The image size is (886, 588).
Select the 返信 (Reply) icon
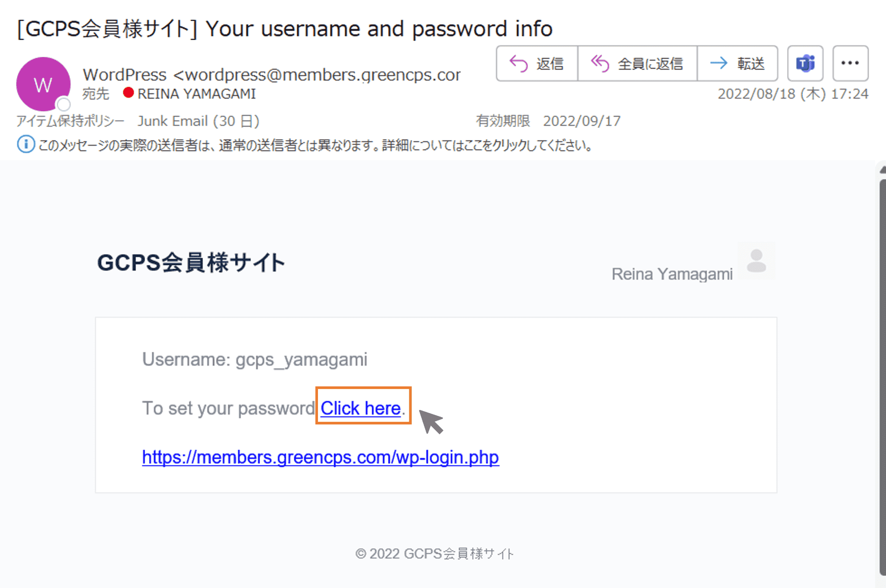518,63
